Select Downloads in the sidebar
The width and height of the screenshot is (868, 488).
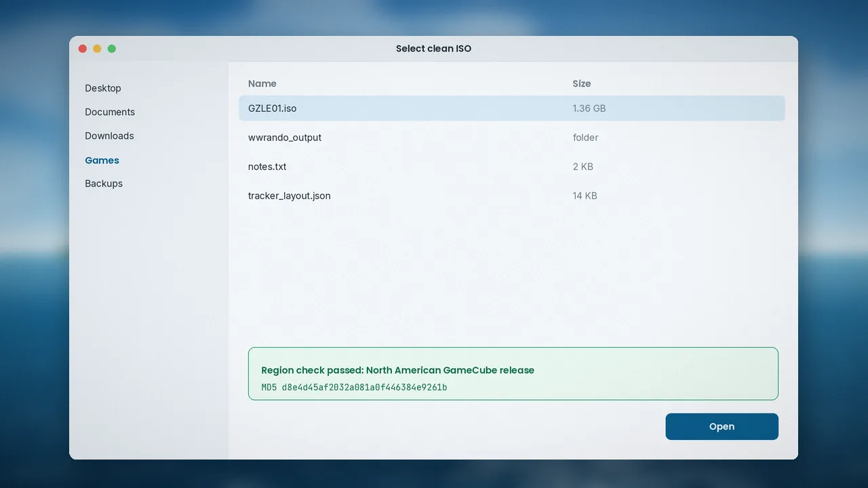point(109,136)
